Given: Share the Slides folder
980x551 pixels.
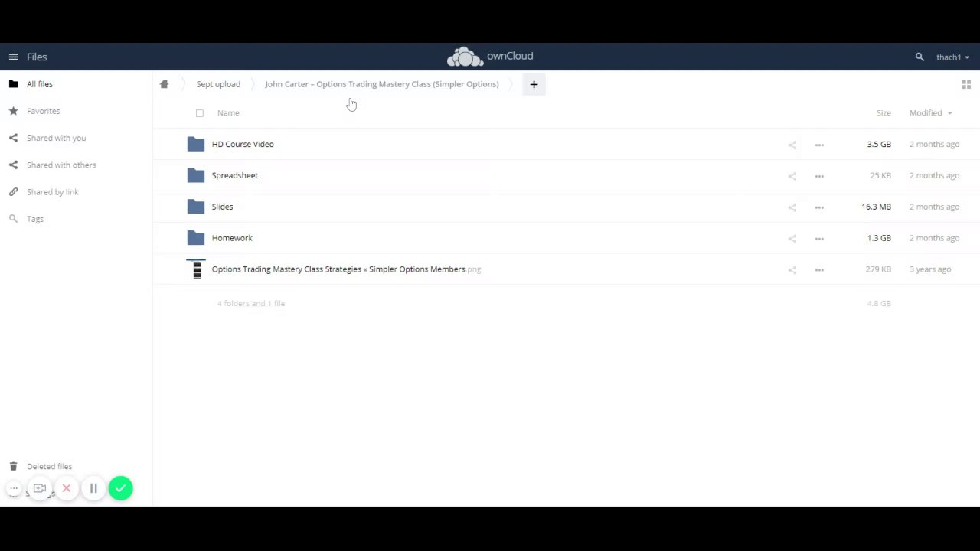Looking at the screenshot, I should [792, 207].
